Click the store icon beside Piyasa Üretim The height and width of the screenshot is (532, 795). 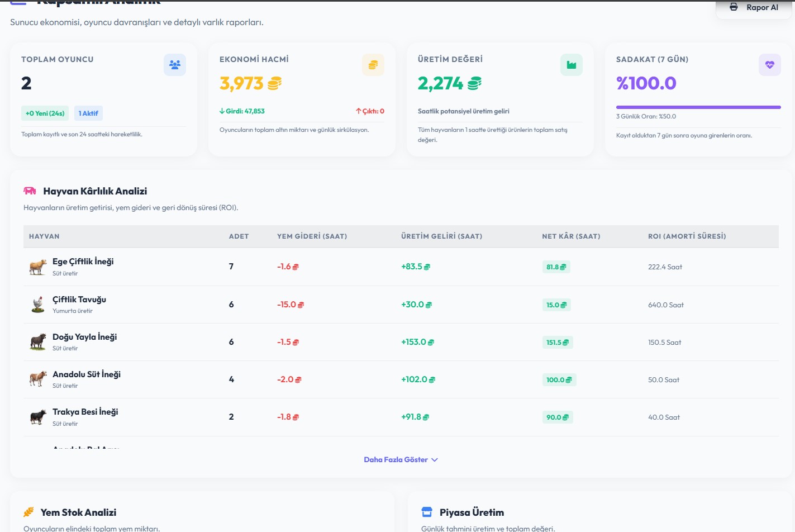click(x=427, y=512)
